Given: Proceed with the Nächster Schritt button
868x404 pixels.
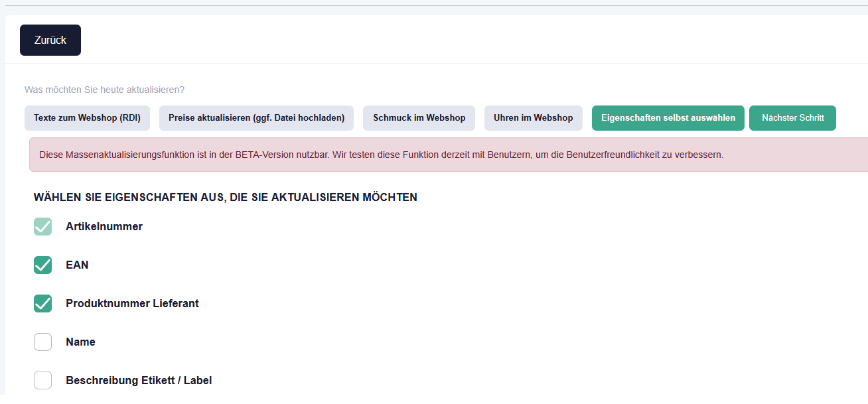Looking at the screenshot, I should click(x=792, y=118).
